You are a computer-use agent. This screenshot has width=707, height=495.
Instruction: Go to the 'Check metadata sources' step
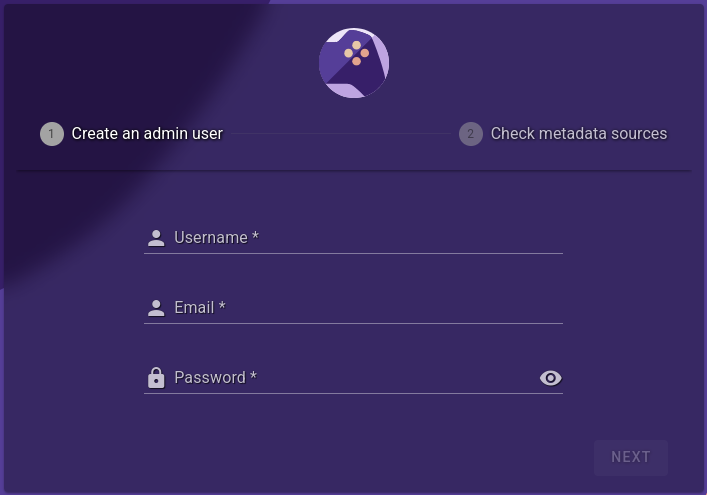[x=578, y=134]
